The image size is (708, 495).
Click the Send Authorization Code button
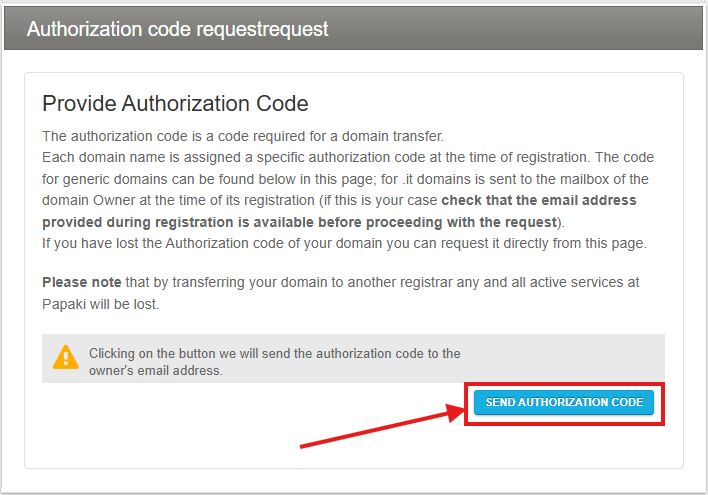(564, 402)
